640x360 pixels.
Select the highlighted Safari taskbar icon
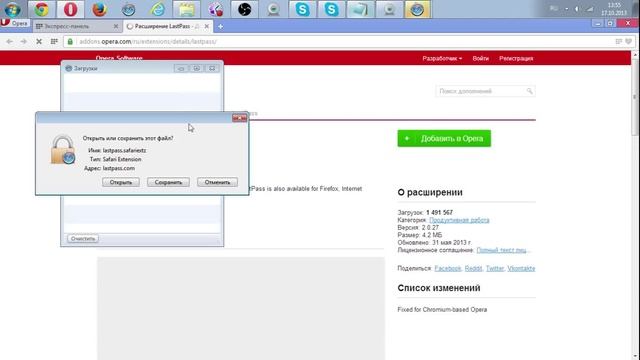(x=417, y=9)
